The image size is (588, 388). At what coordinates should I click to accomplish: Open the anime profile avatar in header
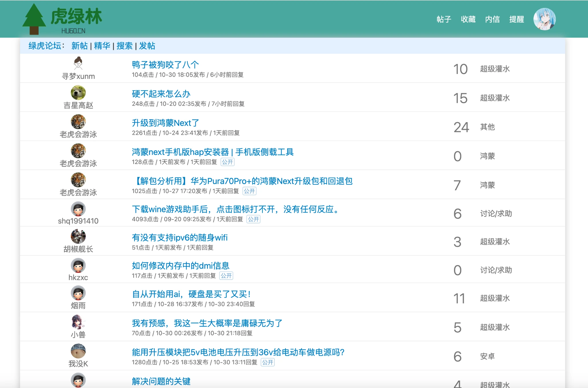[x=544, y=19]
